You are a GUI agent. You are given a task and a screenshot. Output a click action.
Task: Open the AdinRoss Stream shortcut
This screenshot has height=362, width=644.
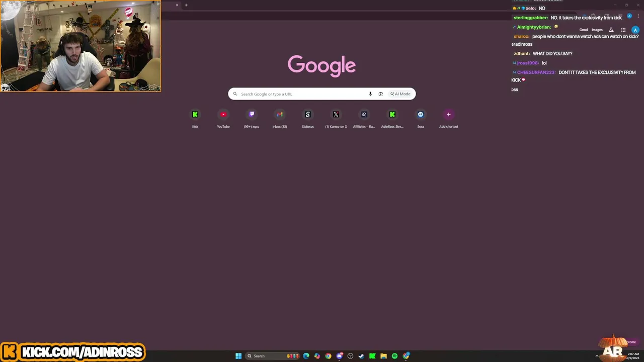pyautogui.click(x=392, y=119)
